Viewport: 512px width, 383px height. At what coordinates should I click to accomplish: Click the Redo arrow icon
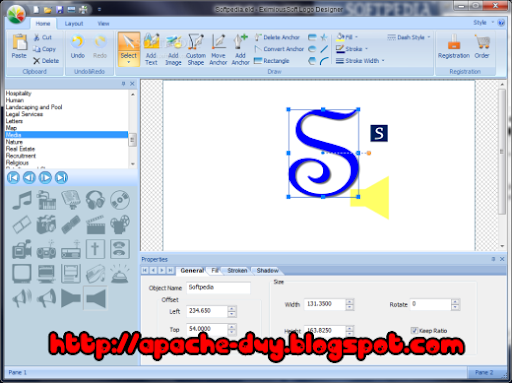(100, 42)
